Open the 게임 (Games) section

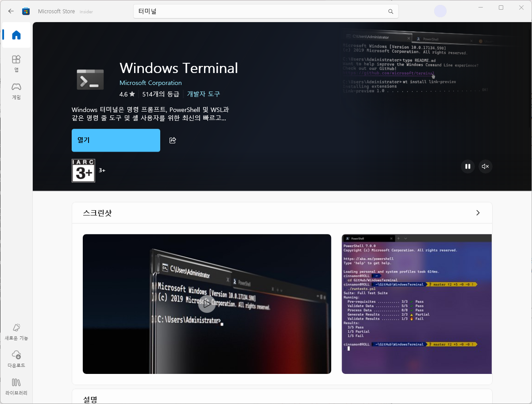(x=16, y=91)
